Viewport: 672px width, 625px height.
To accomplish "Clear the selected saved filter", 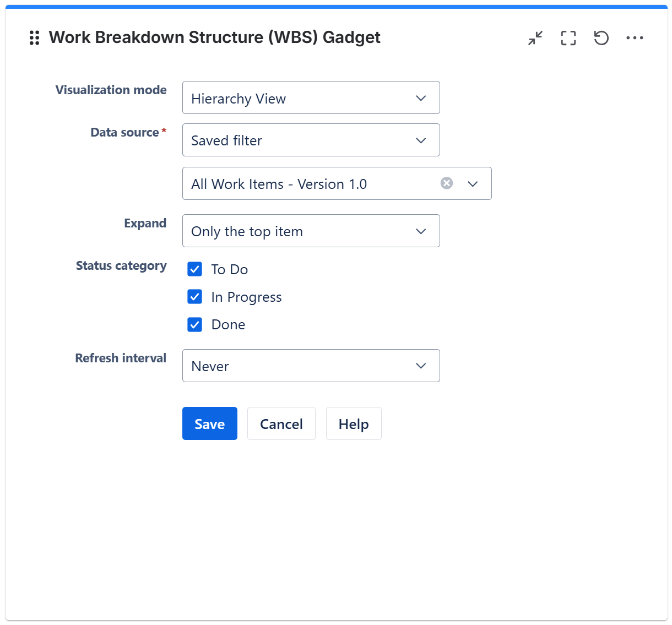I will click(x=447, y=183).
